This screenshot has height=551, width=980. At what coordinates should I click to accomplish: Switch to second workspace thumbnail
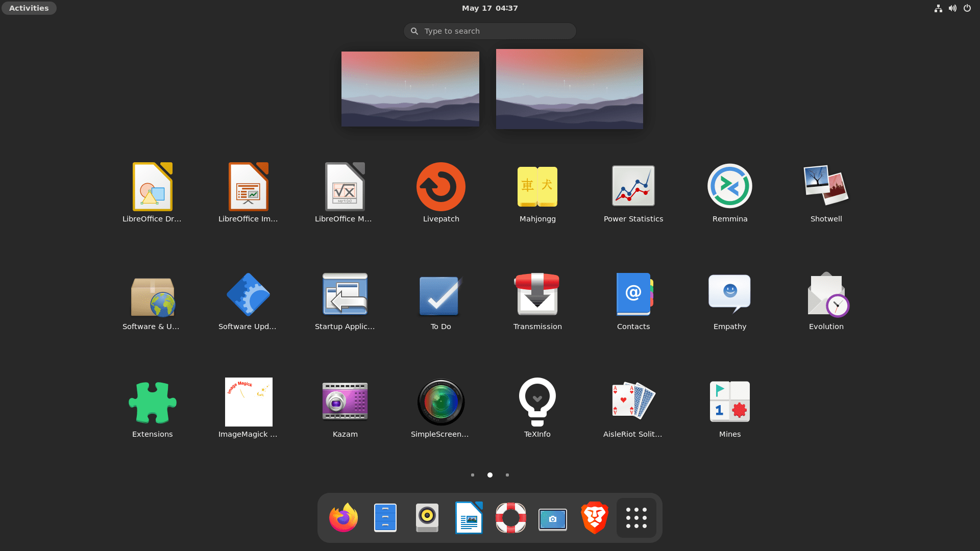(570, 88)
